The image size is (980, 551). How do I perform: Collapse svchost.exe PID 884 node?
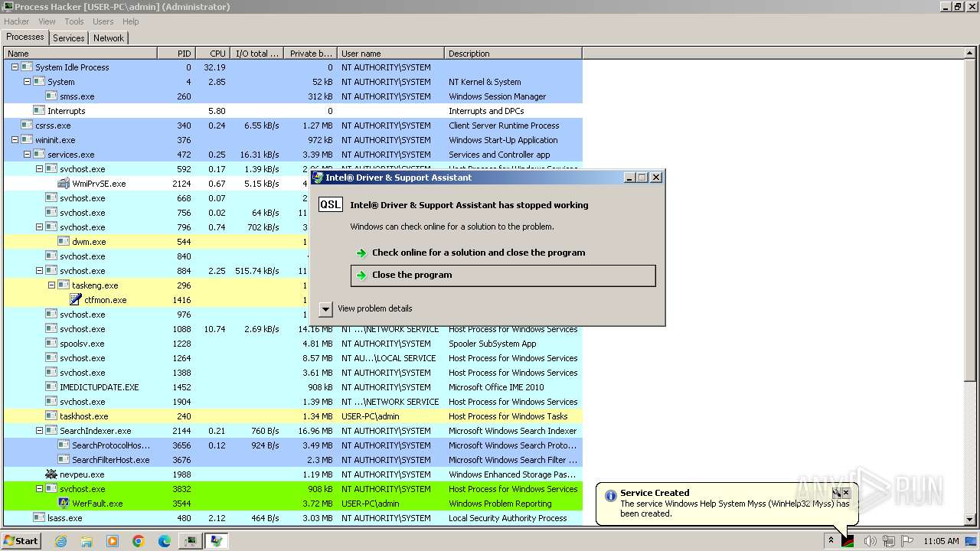39,271
